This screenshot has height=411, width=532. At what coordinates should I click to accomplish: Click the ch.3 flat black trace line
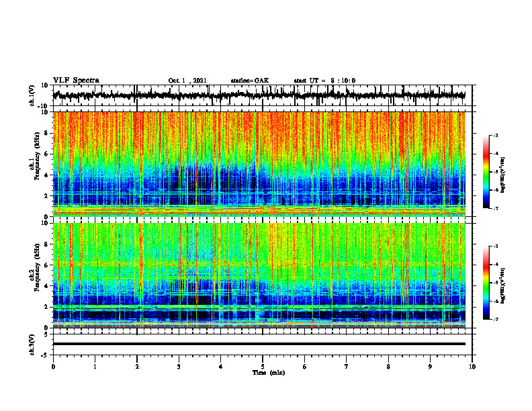click(259, 344)
